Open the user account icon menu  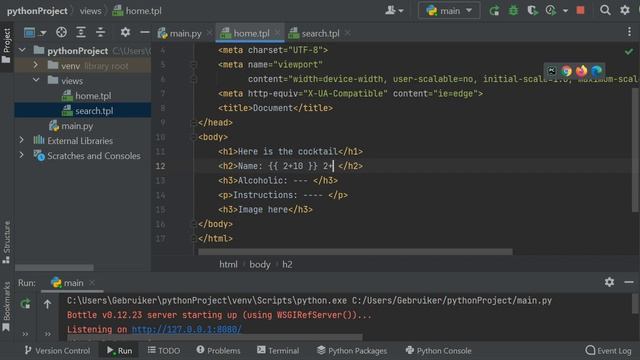click(x=394, y=11)
